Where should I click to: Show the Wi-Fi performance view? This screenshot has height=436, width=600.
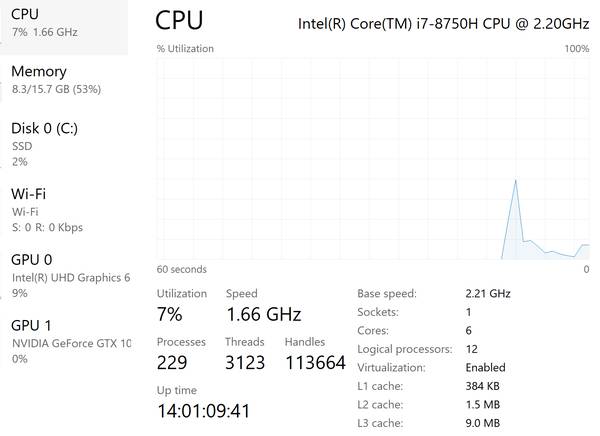click(x=60, y=202)
